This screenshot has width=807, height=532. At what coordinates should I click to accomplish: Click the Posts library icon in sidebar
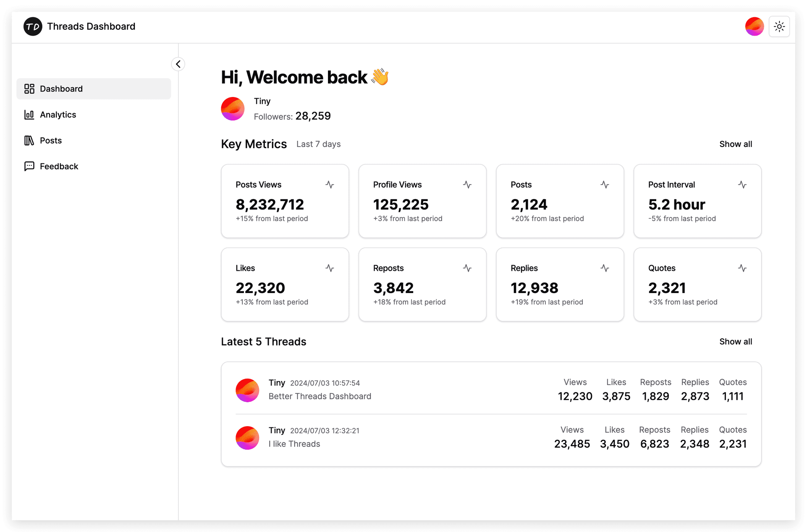[x=29, y=140]
